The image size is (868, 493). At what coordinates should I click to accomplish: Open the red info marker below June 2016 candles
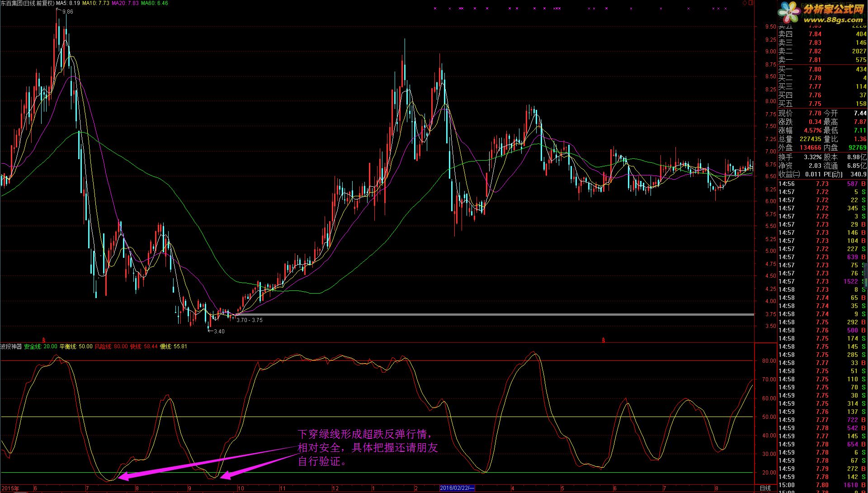coord(604,339)
